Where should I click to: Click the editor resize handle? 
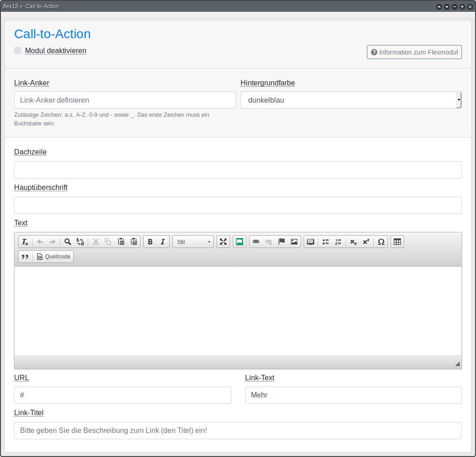point(457,364)
